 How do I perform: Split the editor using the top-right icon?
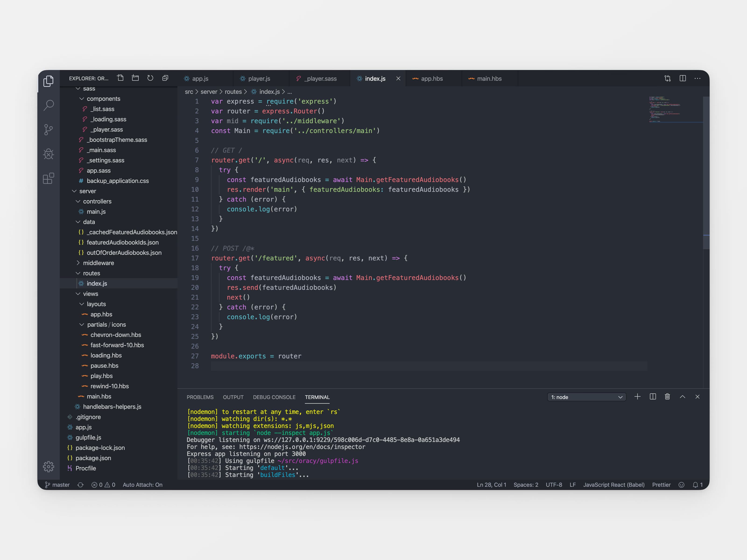(x=683, y=78)
